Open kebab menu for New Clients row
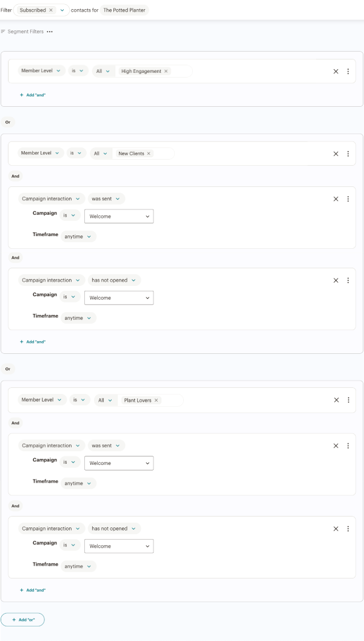364x641 pixels. [x=348, y=154]
